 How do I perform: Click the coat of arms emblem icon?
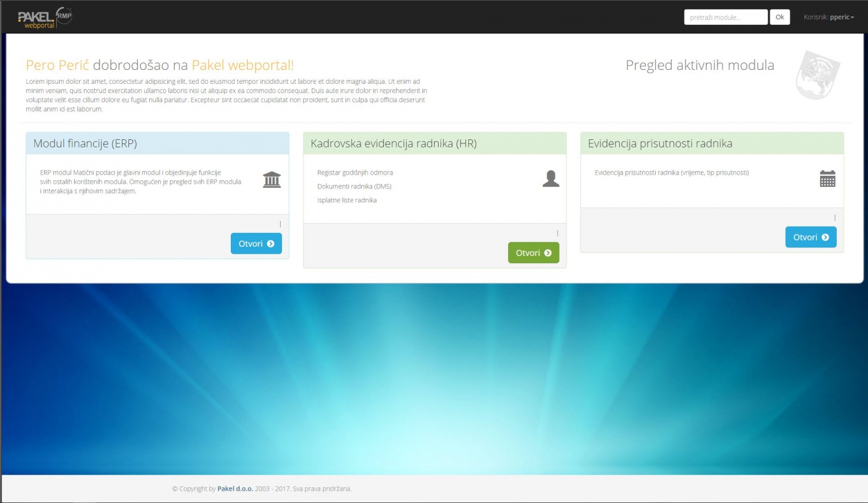coord(818,75)
